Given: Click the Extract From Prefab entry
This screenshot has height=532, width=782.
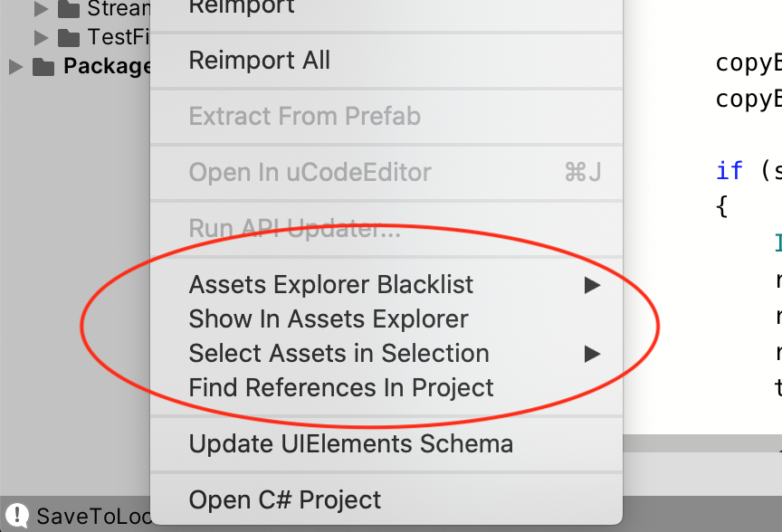Looking at the screenshot, I should pyautogui.click(x=386, y=116).
